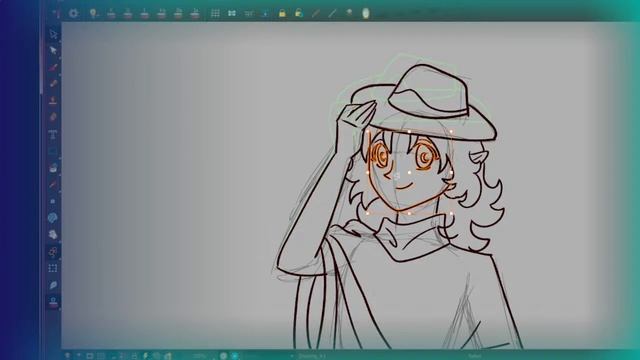Select the Stamp tool in left toolbar
The image size is (640, 360).
click(53, 100)
